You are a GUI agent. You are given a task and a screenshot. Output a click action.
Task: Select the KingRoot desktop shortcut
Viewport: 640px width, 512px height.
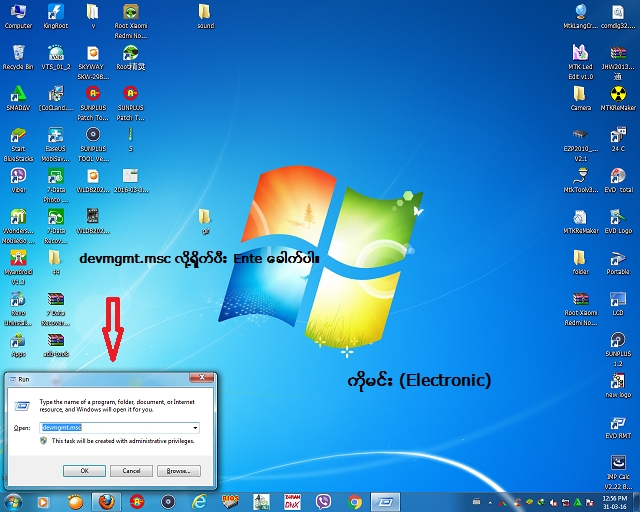click(55, 14)
